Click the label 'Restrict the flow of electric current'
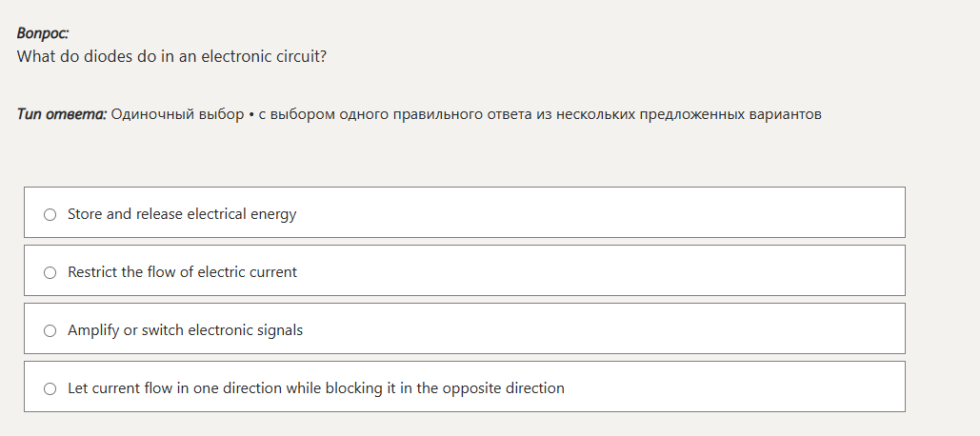The image size is (980, 436). 182,272
